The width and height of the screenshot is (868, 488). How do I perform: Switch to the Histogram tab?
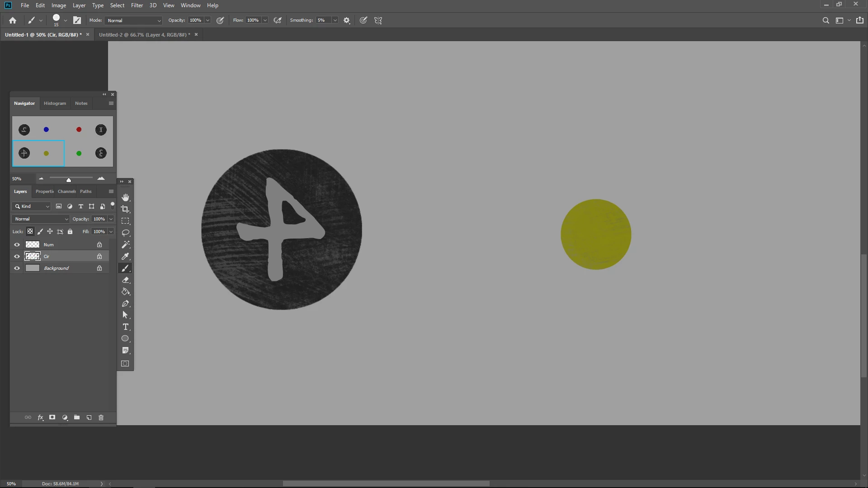(55, 103)
